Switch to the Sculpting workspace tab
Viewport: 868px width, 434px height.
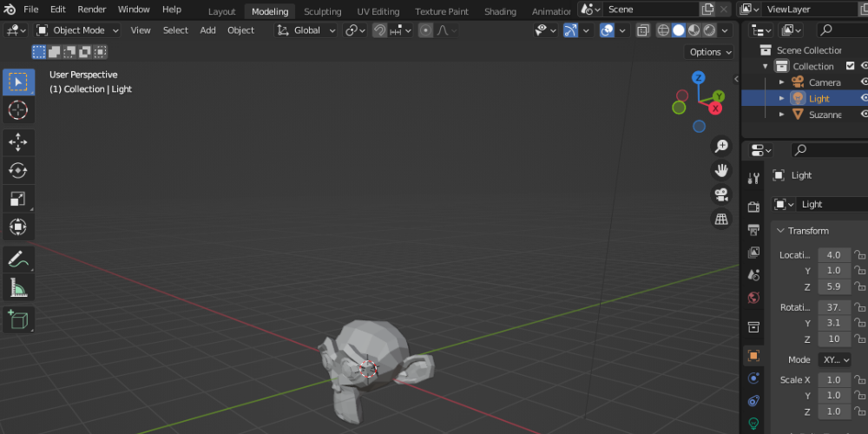coord(322,11)
